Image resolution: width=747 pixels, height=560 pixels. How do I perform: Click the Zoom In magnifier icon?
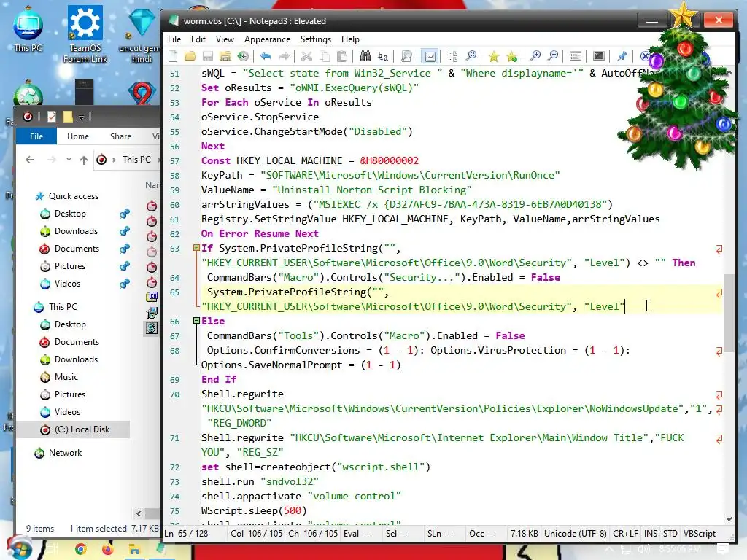[x=535, y=56]
